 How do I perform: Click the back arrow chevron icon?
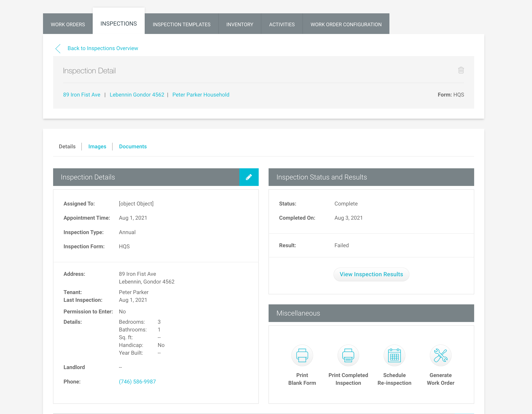(58, 48)
